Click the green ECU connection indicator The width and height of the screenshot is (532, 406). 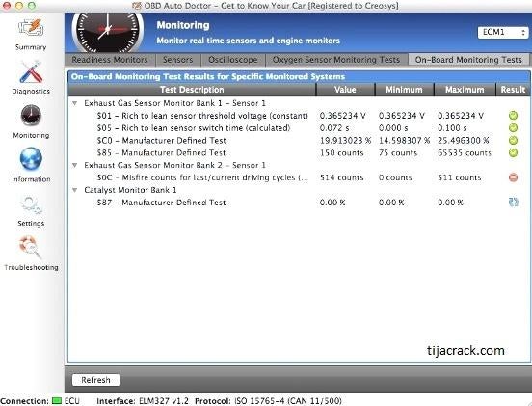pos(57,401)
